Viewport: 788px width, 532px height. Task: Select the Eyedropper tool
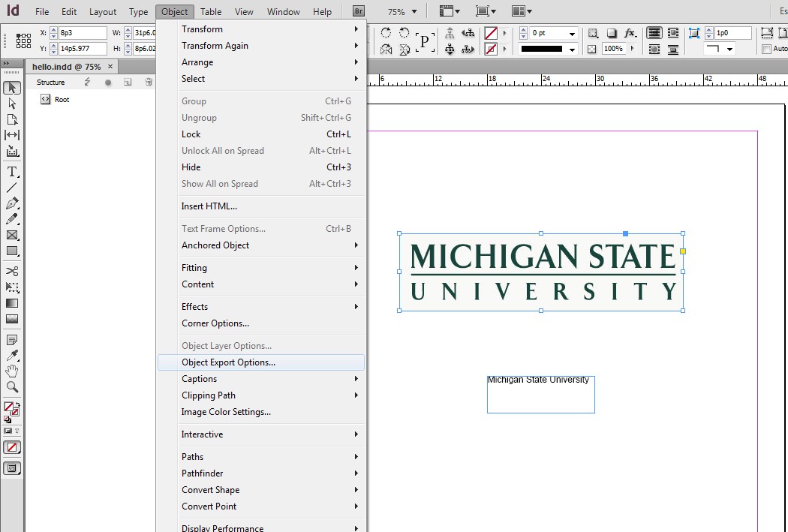click(12, 355)
